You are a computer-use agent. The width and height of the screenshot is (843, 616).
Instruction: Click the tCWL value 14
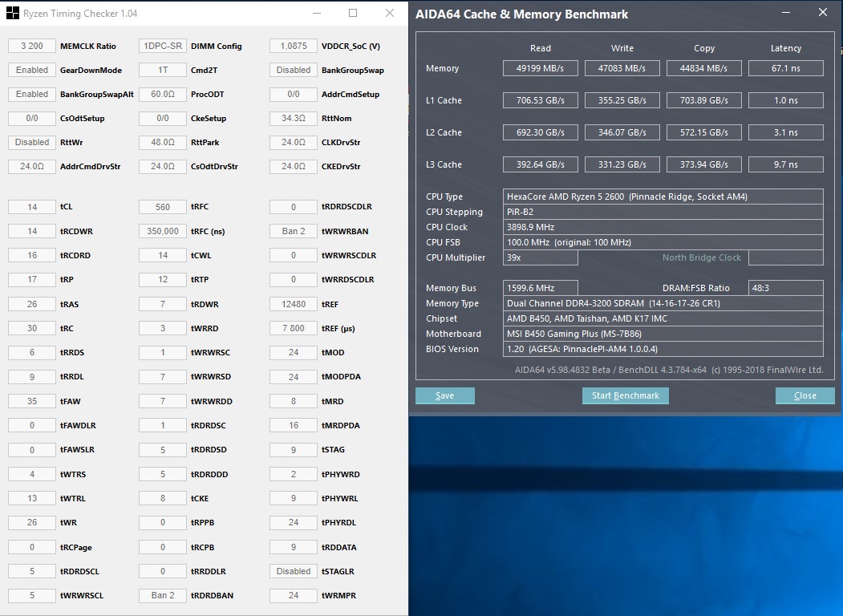click(162, 255)
